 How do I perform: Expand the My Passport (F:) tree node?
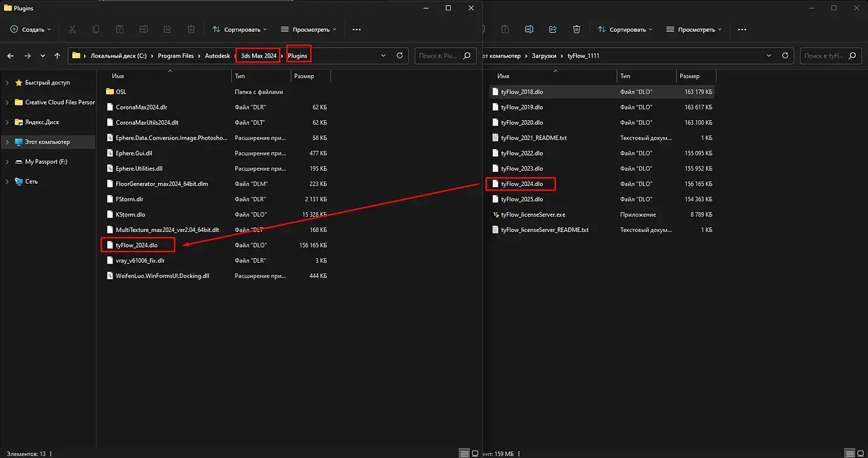(x=7, y=162)
